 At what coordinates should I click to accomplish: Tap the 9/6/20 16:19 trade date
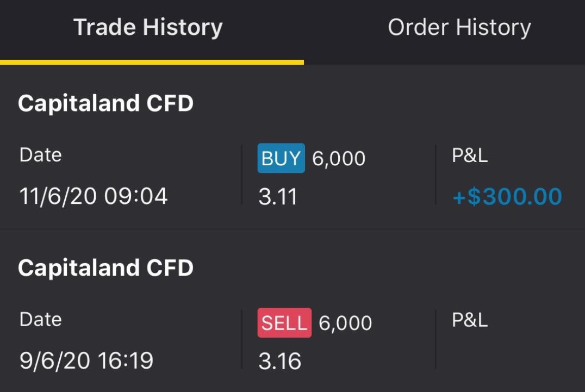tap(86, 360)
